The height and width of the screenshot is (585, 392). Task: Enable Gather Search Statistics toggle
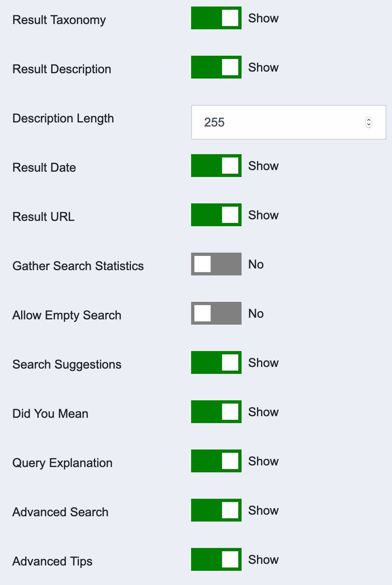point(216,264)
